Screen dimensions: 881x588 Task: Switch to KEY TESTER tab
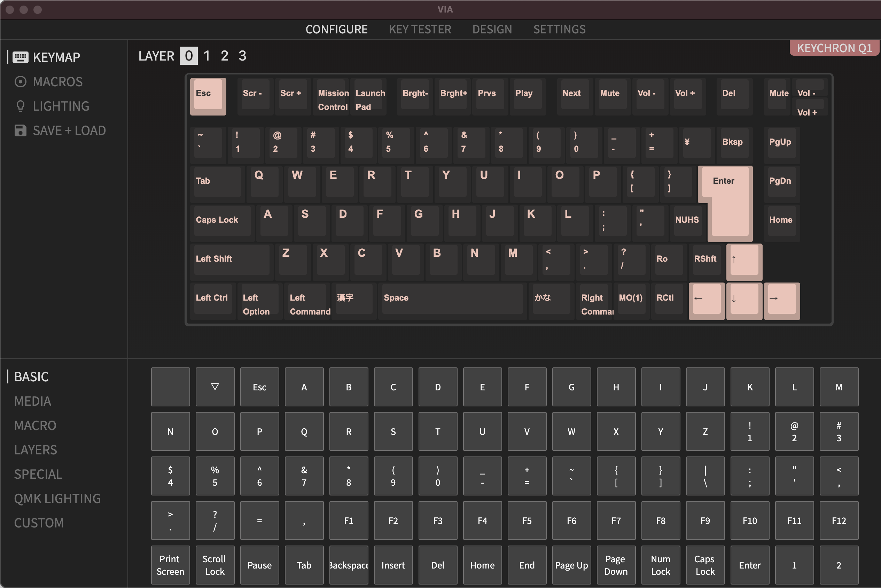coord(420,30)
